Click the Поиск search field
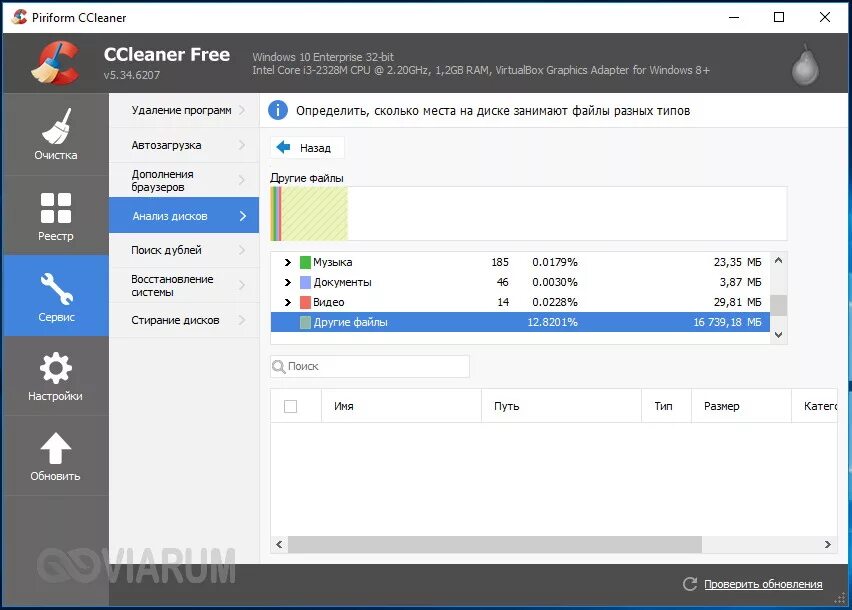Screen dimensions: 852x610 pos(370,367)
